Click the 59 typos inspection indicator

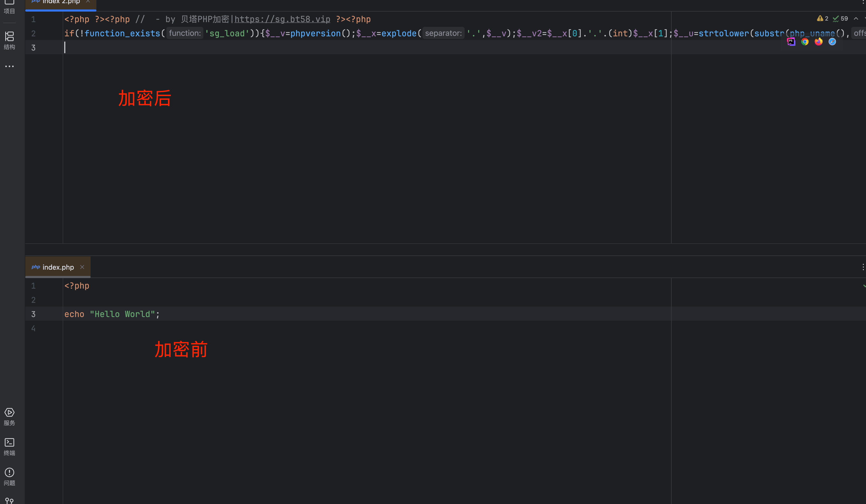coord(840,18)
